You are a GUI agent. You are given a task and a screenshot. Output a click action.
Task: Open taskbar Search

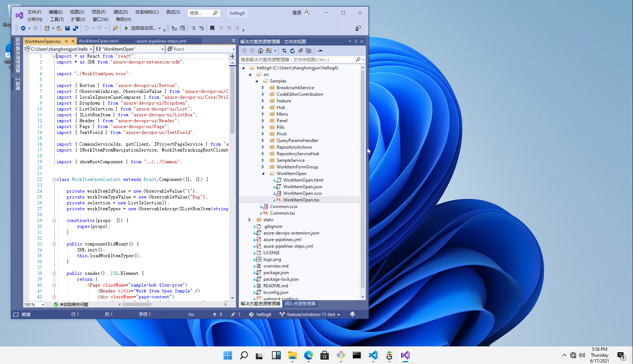[x=244, y=355]
